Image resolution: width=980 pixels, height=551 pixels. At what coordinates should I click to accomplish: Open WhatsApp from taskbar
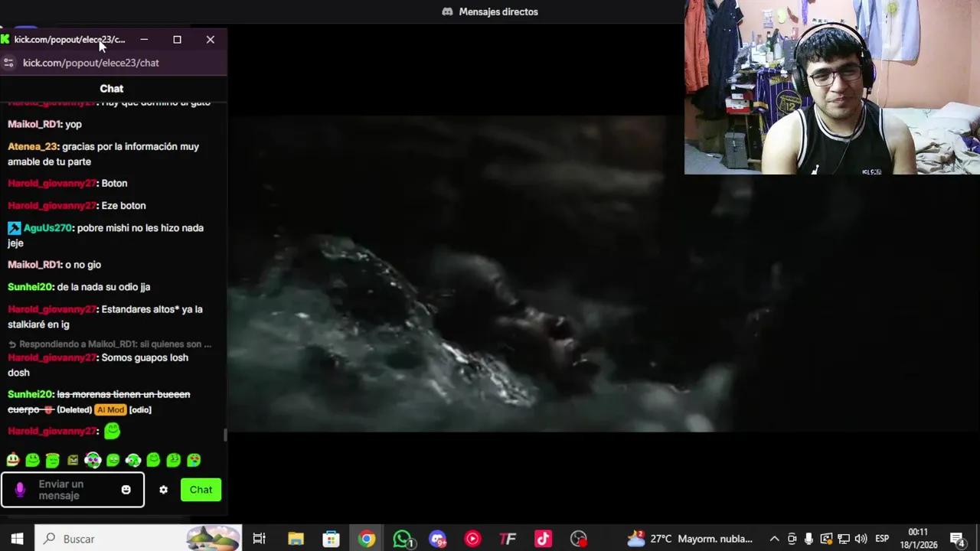[x=402, y=539]
